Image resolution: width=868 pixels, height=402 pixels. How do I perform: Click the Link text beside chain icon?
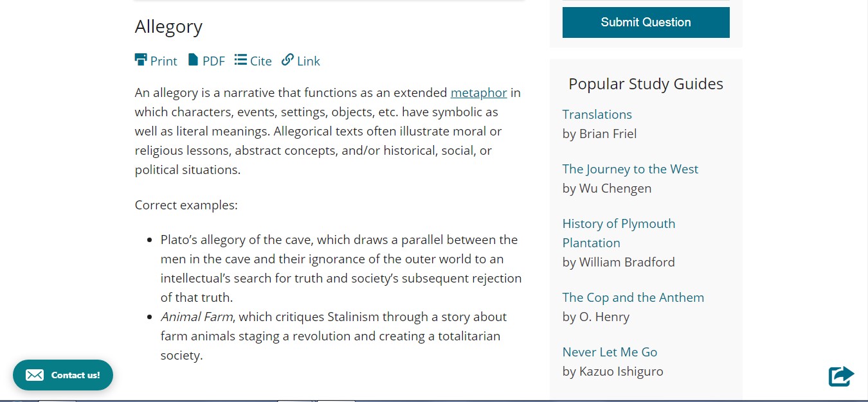(x=309, y=61)
